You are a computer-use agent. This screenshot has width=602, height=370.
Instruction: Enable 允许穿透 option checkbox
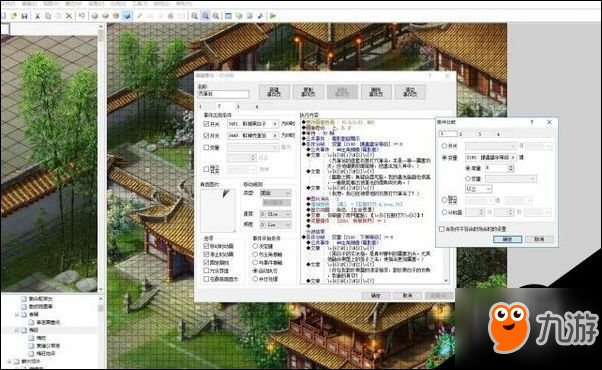click(x=207, y=271)
